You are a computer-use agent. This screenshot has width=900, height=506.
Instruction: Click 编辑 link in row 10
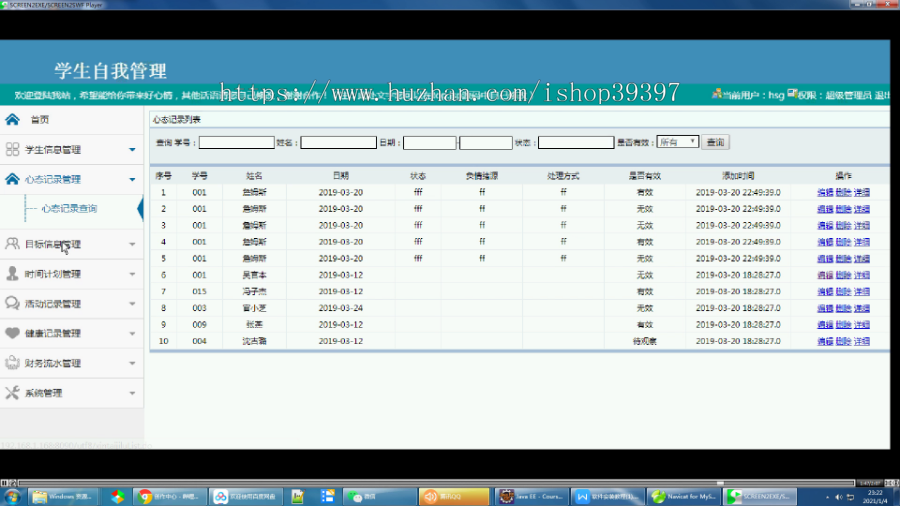825,341
